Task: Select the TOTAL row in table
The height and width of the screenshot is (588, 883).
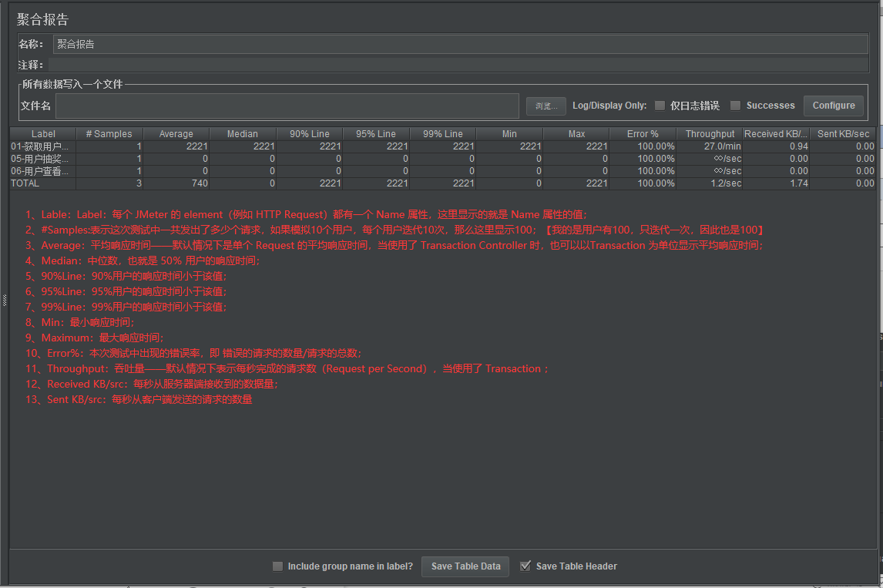Action: click(442, 183)
